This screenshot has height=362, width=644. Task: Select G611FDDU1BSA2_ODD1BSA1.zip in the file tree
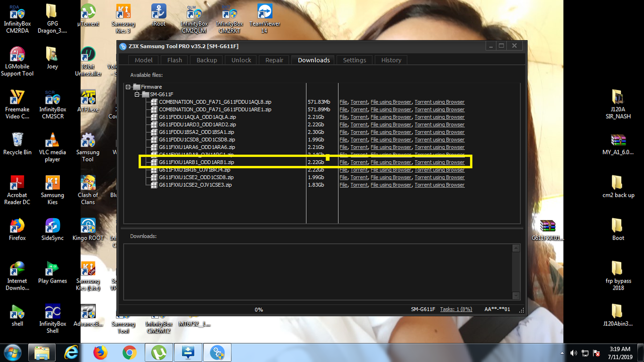197,132
